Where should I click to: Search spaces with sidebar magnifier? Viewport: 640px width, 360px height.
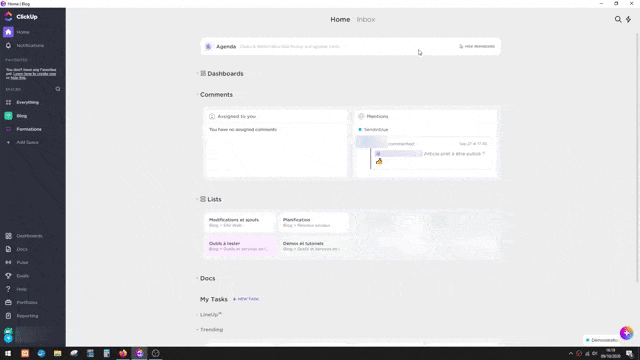click(58, 89)
